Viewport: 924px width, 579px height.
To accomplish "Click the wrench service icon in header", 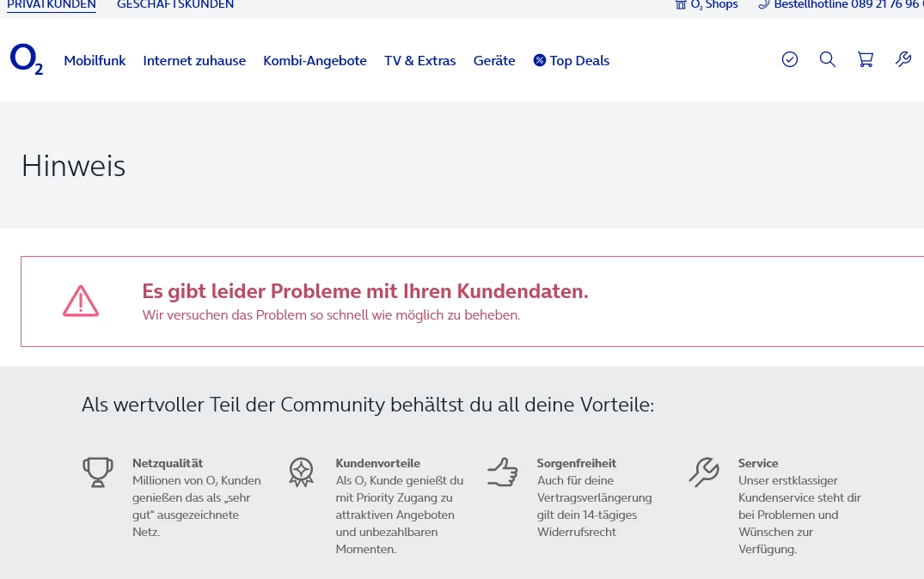I will point(903,59).
